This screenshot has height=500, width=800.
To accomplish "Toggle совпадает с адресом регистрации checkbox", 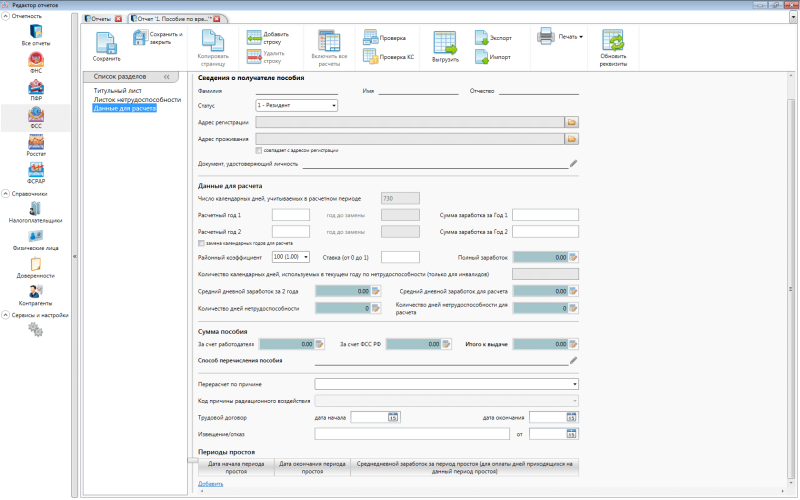I will (x=259, y=151).
